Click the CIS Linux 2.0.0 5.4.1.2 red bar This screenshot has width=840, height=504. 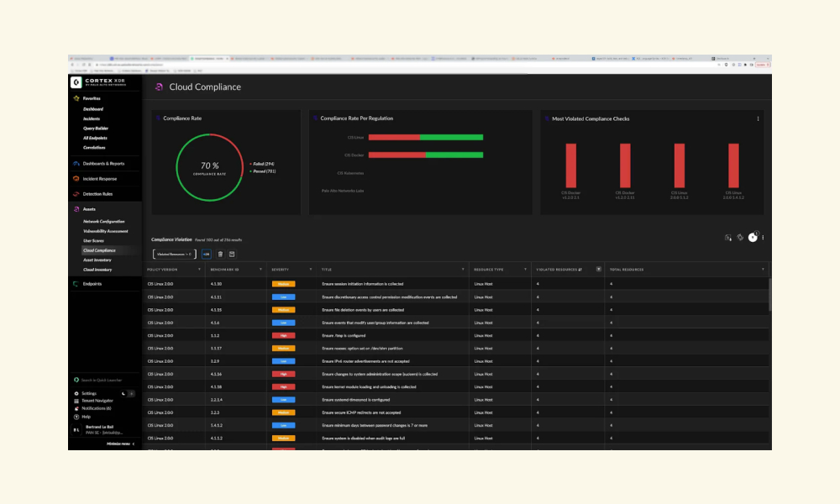coord(733,165)
